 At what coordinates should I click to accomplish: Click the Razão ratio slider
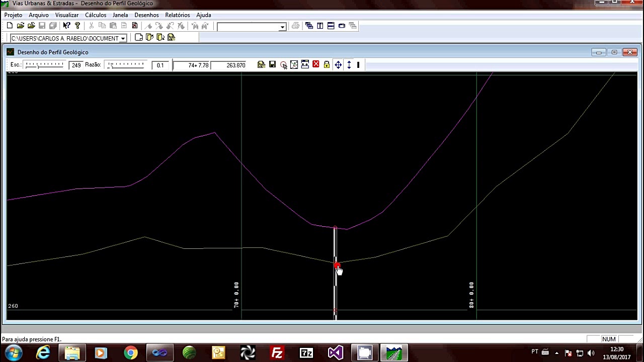pyautogui.click(x=126, y=65)
